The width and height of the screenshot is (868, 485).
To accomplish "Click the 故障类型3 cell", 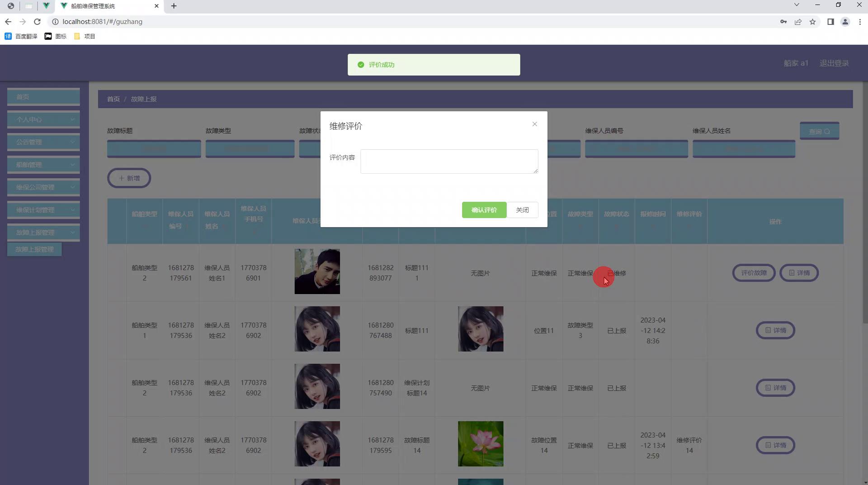I will (x=580, y=330).
